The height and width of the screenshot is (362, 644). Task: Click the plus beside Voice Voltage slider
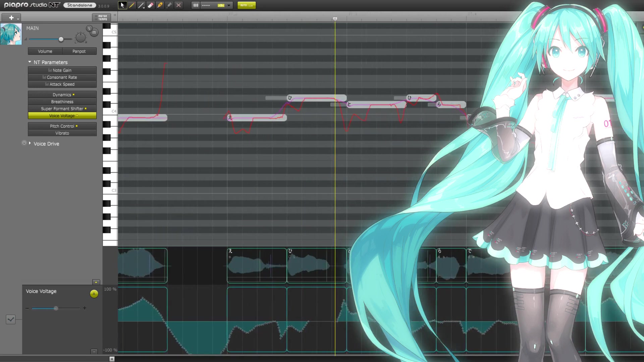tap(85, 308)
